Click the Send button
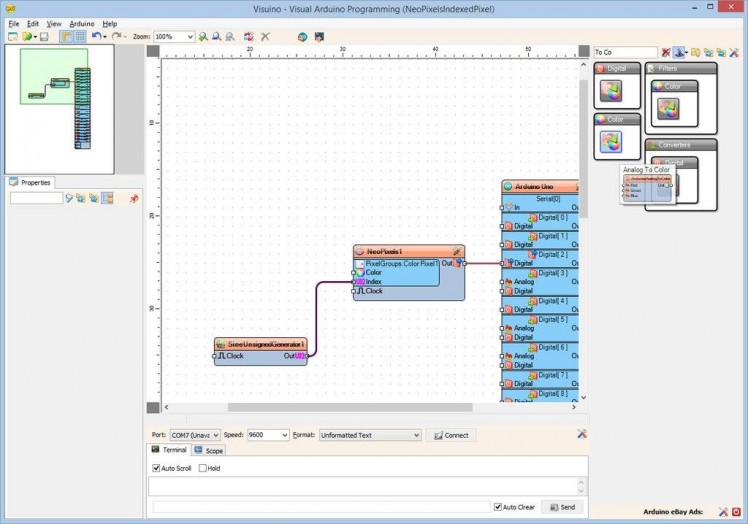The height and width of the screenshot is (524, 748). [x=562, y=507]
